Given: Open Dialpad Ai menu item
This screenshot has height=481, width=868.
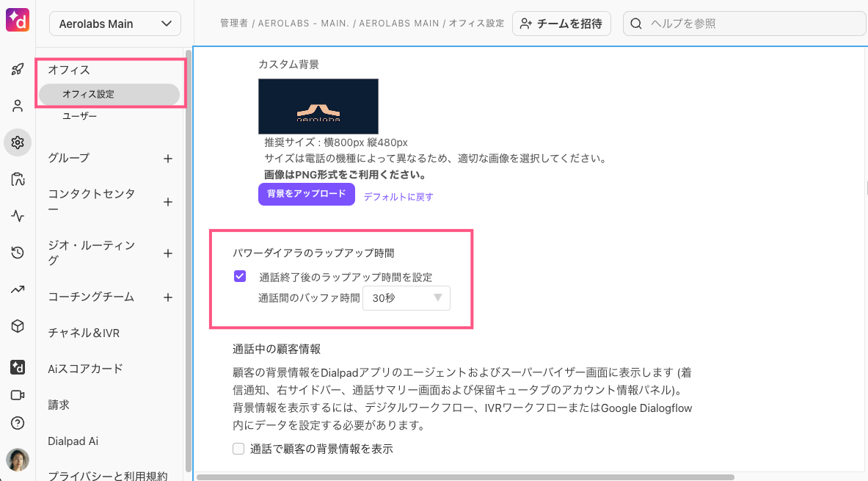Looking at the screenshot, I should (73, 441).
